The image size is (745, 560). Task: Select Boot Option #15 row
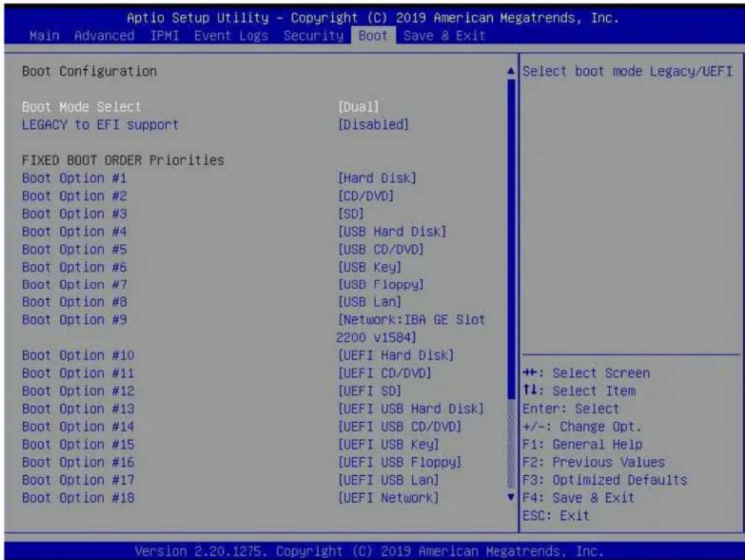pyautogui.click(x=78, y=445)
